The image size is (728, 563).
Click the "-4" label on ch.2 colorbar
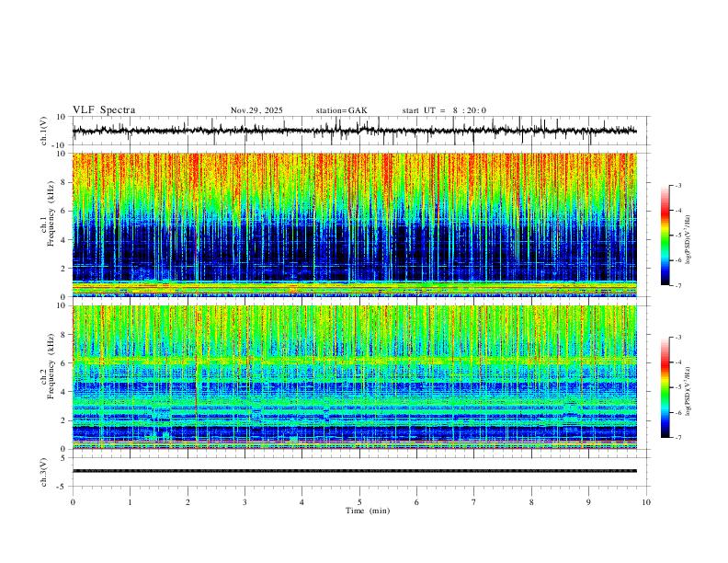click(678, 362)
